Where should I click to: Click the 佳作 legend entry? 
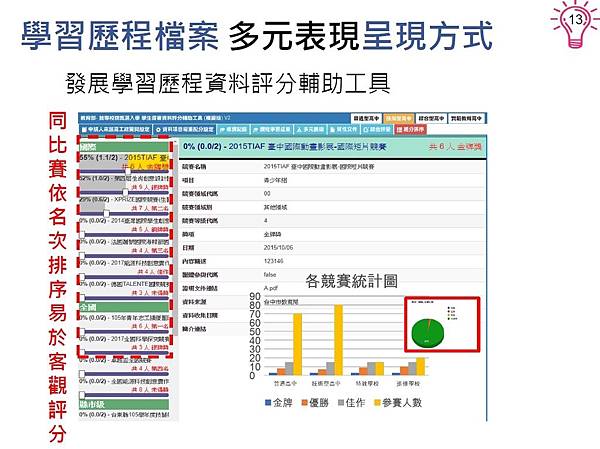pos(351,403)
